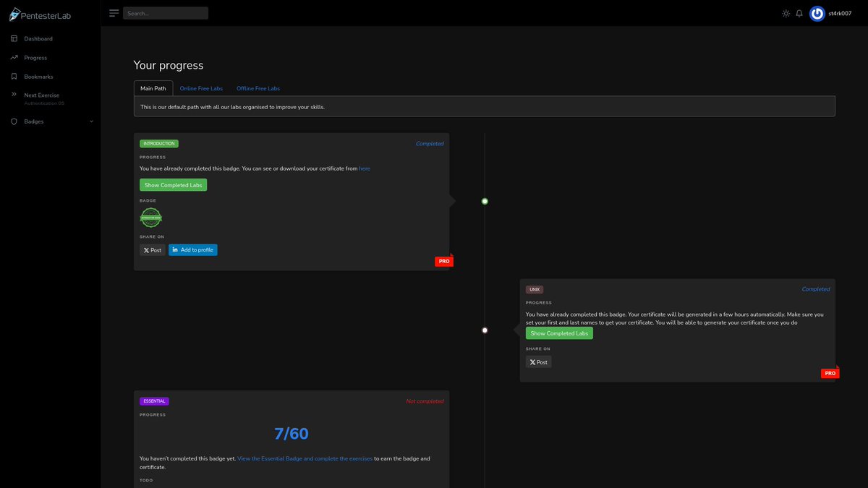Select the Main Path tab
Viewport: 868px width, 488px height.
[x=153, y=88]
